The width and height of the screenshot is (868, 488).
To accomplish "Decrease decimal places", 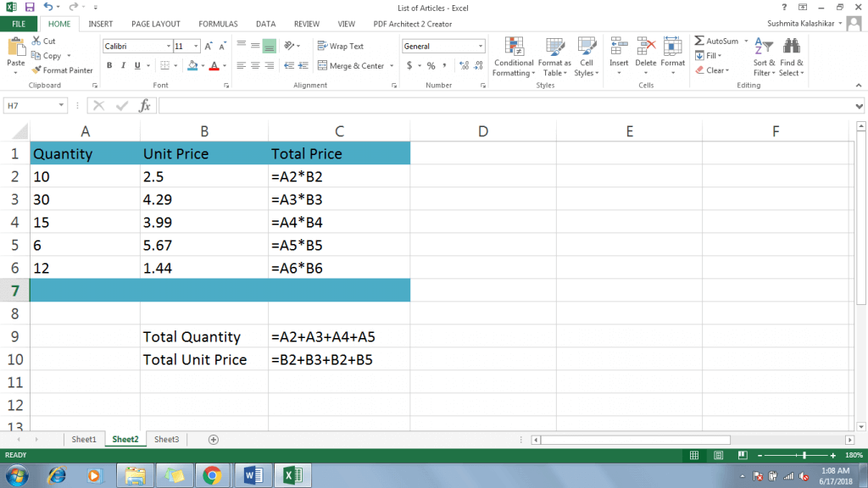I will click(x=479, y=66).
